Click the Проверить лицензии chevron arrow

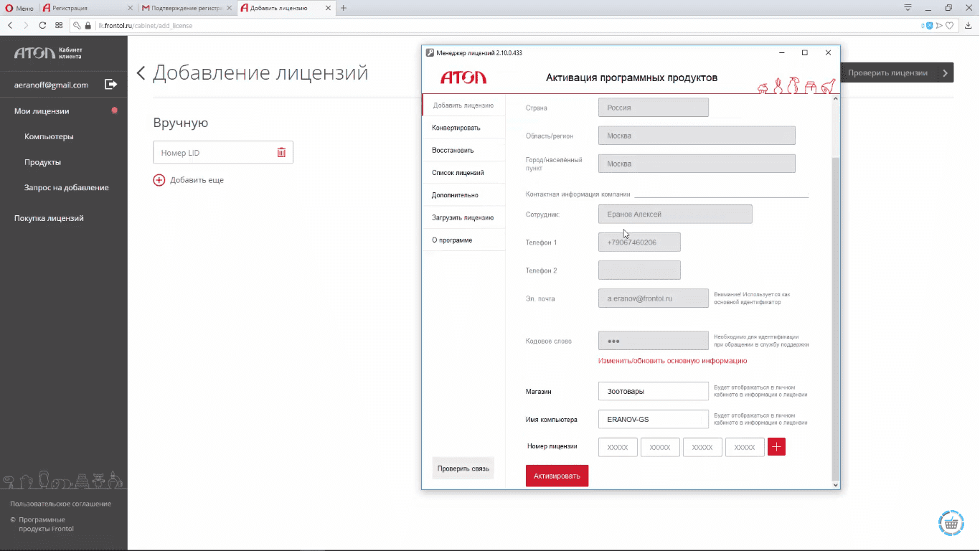click(946, 72)
